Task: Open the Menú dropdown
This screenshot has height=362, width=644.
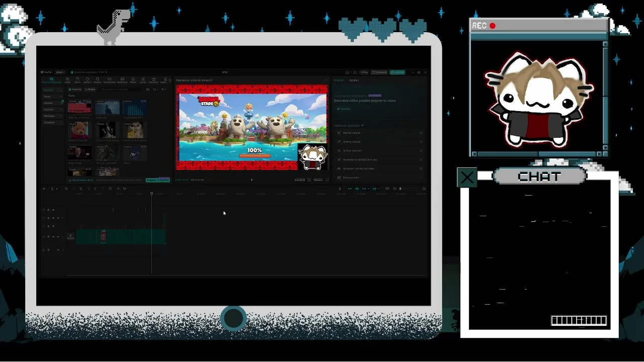Action: coord(60,72)
